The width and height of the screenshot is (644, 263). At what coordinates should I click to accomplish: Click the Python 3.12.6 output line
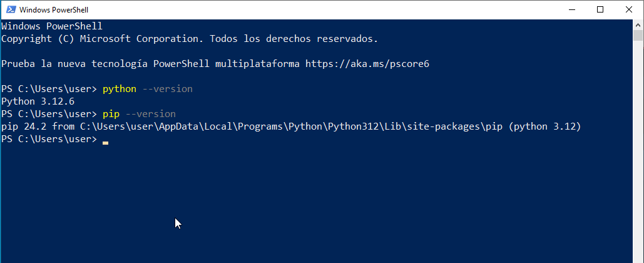point(38,101)
